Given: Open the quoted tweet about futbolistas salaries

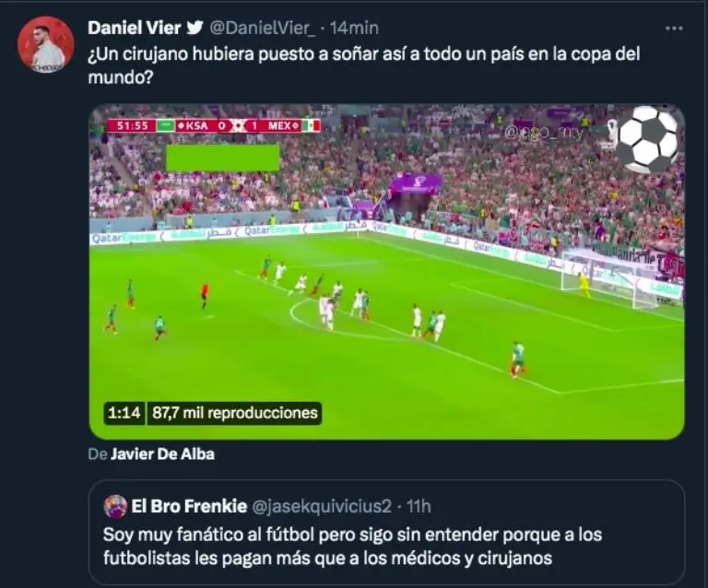Looking at the screenshot, I should click(x=387, y=533).
